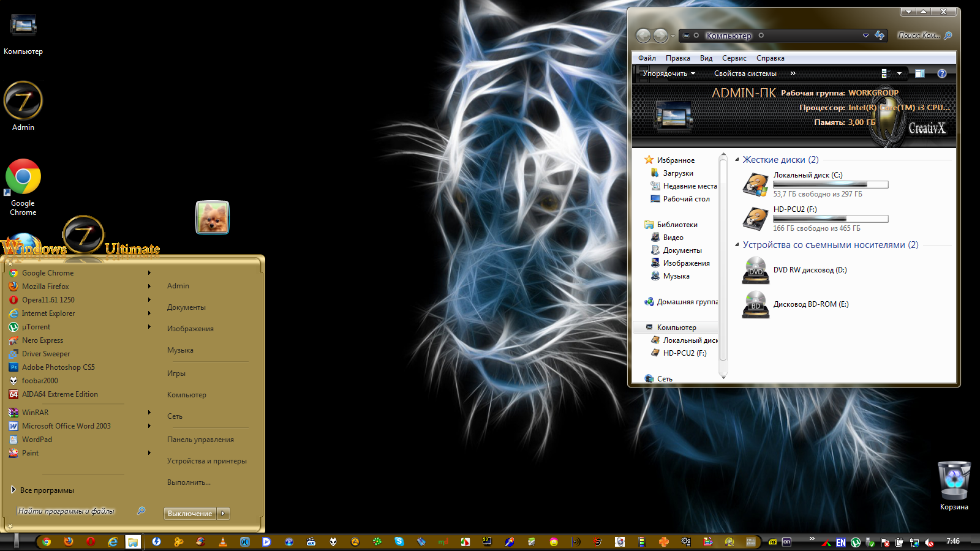
Task: Click the EN language indicator in tray
Action: [x=841, y=542]
